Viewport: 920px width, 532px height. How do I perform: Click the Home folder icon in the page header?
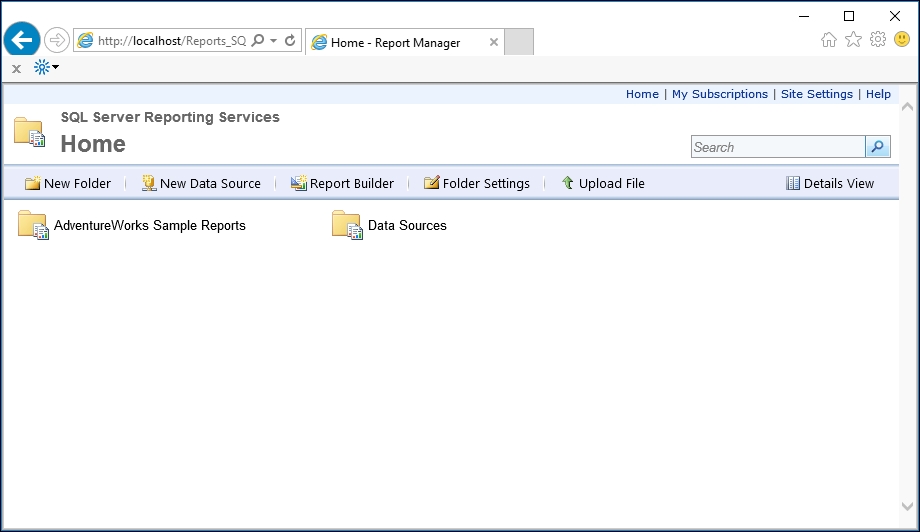pos(29,132)
